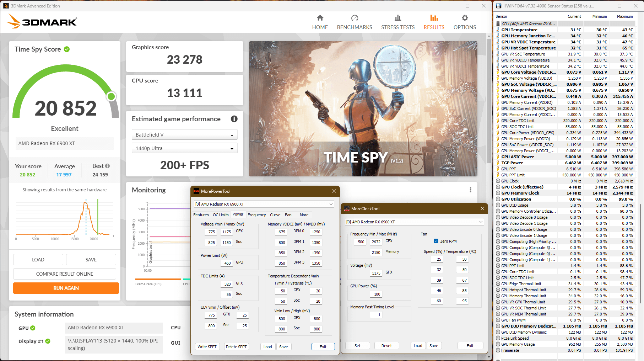
Task: Close the MoreClockTool window
Action: (482, 208)
